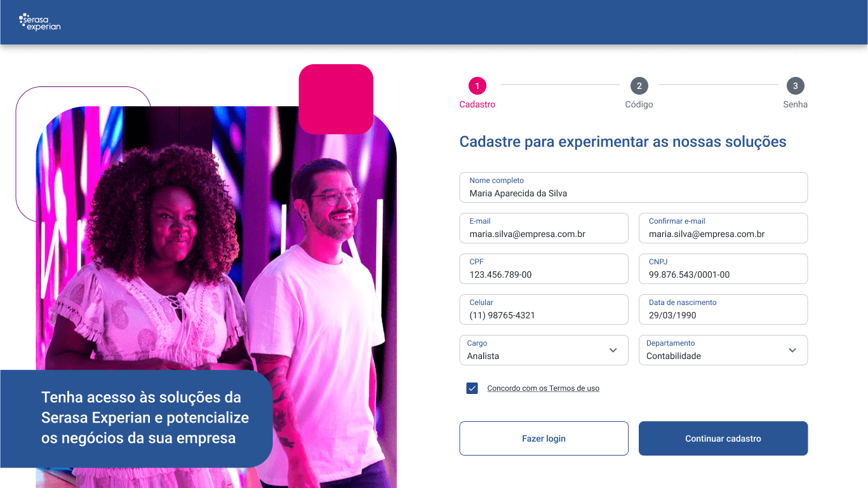
Task: Select step 1 Cadastro circle
Action: [477, 86]
